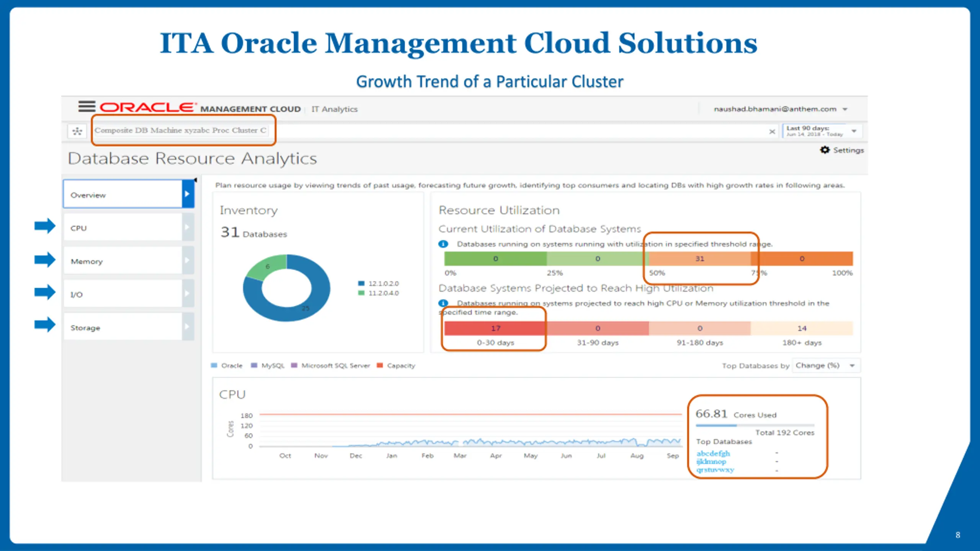
Task: Expand the Overview tab arrow
Action: (188, 194)
